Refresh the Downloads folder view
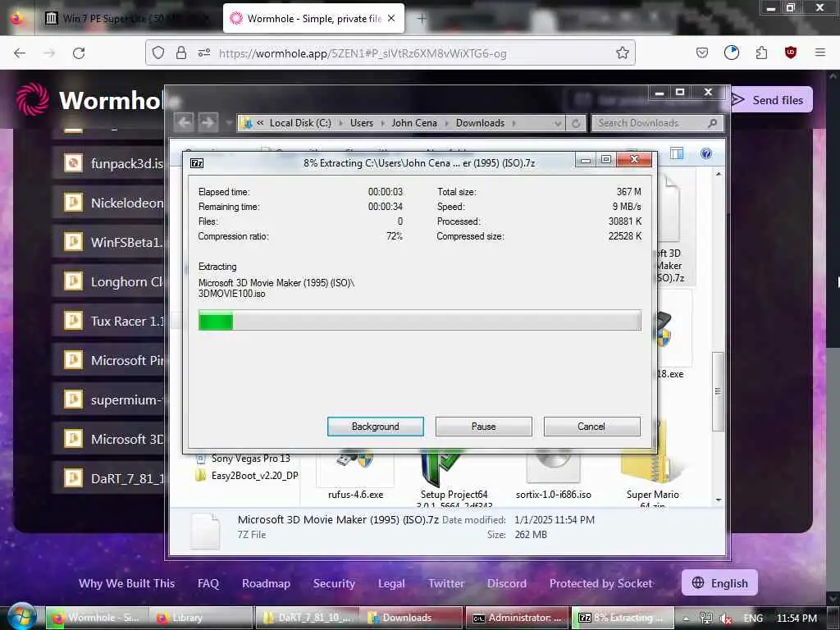The height and width of the screenshot is (630, 840). (x=576, y=123)
